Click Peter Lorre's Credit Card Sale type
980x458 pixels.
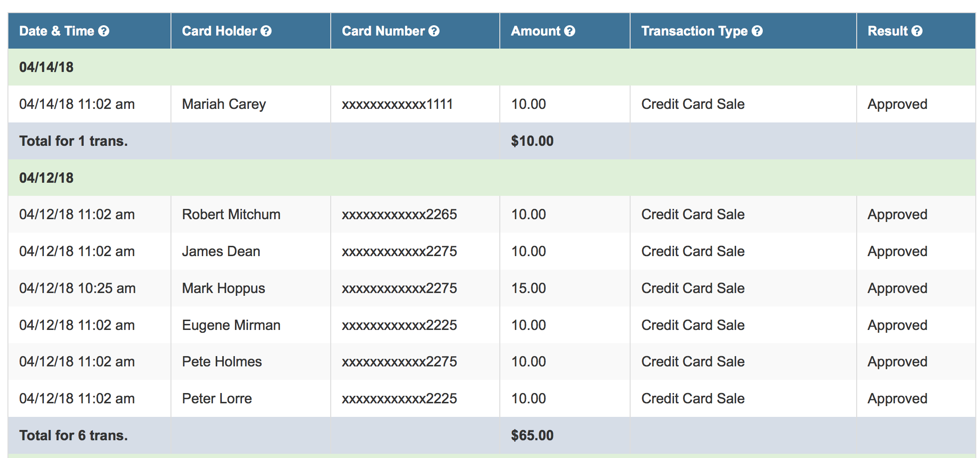[693, 399]
